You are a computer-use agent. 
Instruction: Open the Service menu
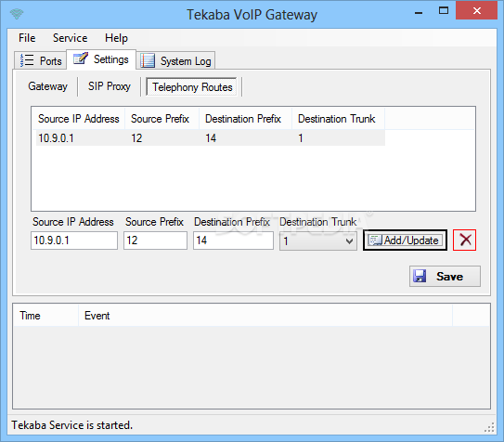point(70,38)
